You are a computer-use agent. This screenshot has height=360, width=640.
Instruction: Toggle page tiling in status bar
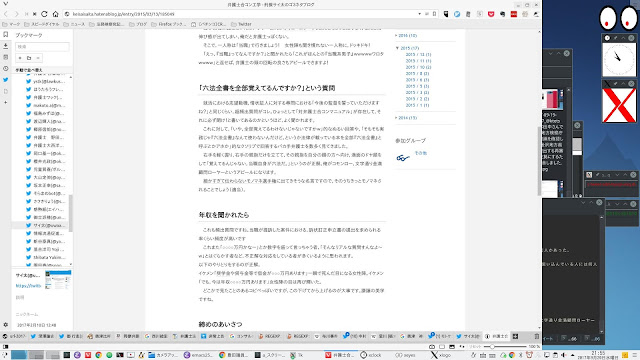(x=442, y=347)
